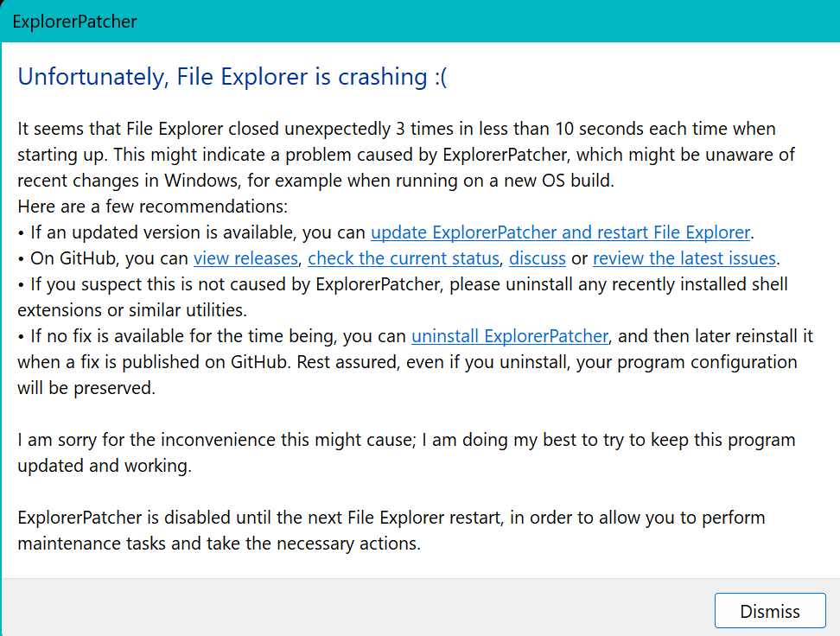Click the gray footer bar beside Dismiss
840x636 pixels.
point(358,607)
